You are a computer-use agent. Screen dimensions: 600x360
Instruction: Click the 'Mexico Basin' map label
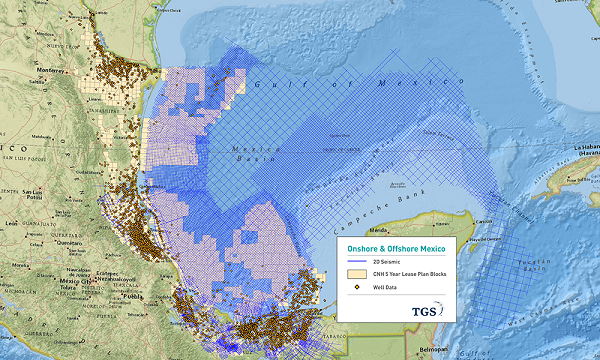pyautogui.click(x=256, y=153)
